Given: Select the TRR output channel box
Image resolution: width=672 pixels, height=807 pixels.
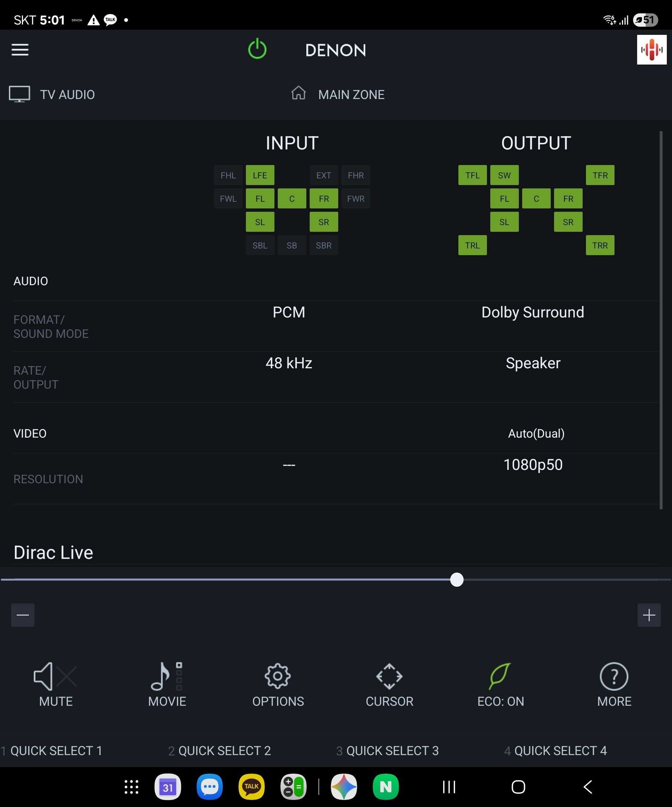Looking at the screenshot, I should (x=600, y=245).
